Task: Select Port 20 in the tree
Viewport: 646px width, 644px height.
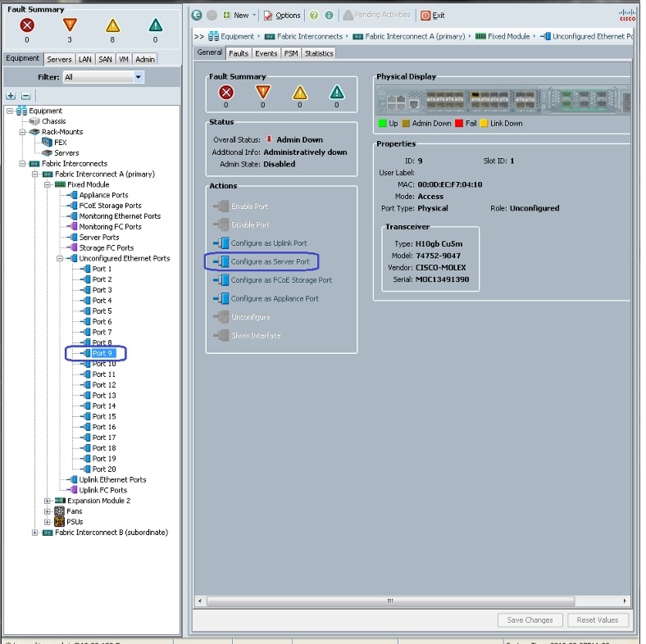Action: click(104, 469)
